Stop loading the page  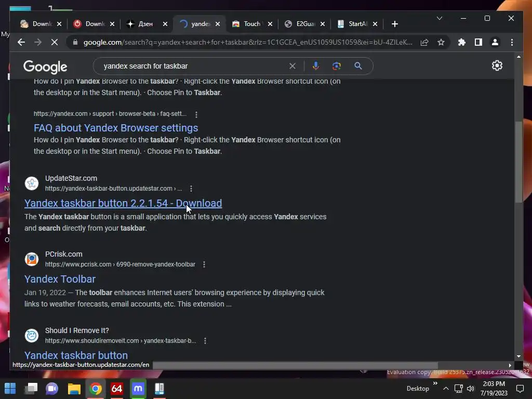tap(54, 42)
